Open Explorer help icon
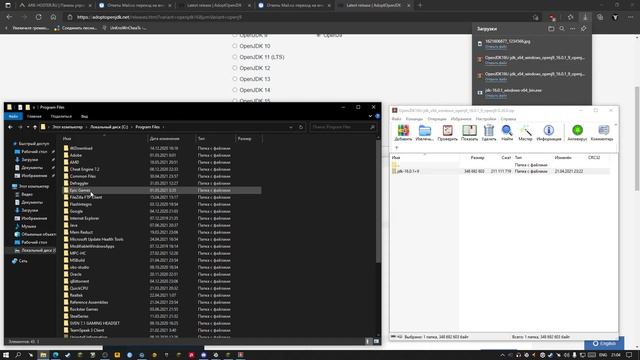The image size is (640, 360). [378, 116]
